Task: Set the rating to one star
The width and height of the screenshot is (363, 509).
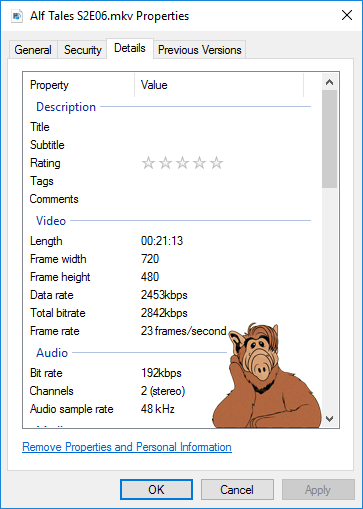Action: [148, 163]
